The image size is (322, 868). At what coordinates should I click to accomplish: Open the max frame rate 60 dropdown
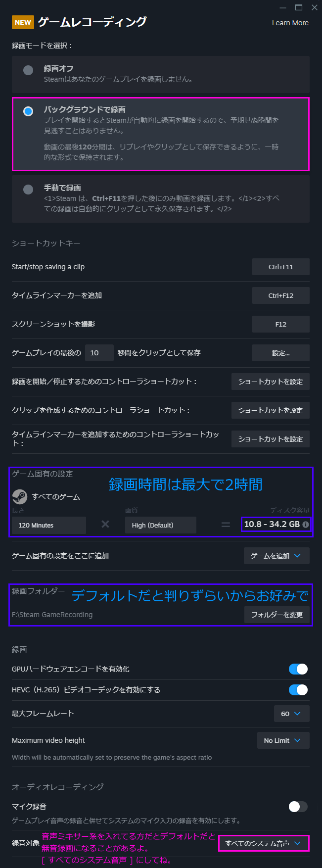[x=291, y=714]
